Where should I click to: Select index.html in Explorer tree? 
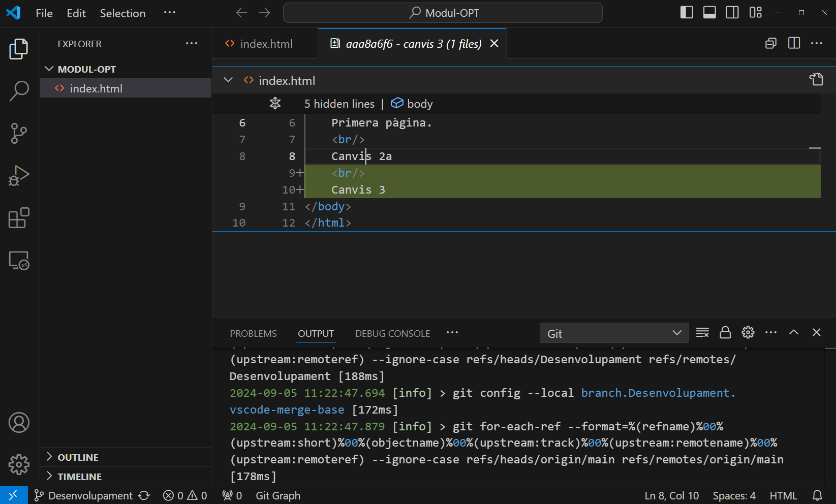tap(126, 88)
